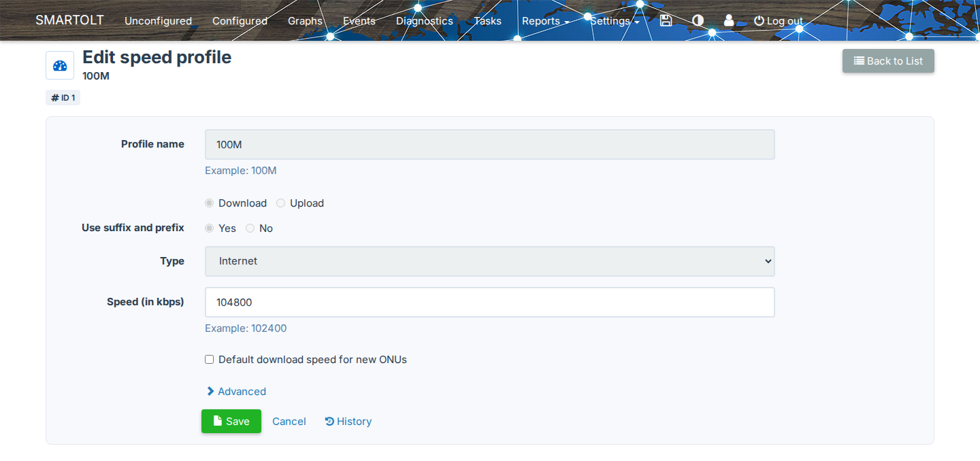The image size is (980, 461).
Task: Open the Graphs page
Action: tap(305, 21)
